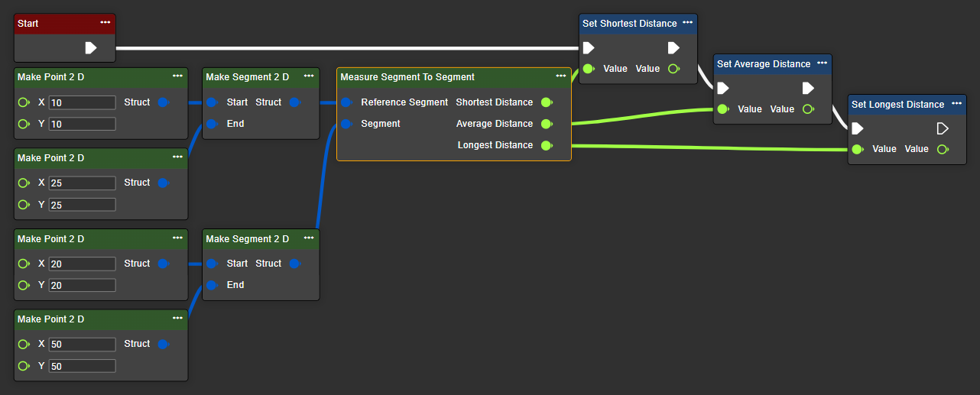Click the Shortest Distance output pin
This screenshot has width=980, height=395.
tap(546, 102)
